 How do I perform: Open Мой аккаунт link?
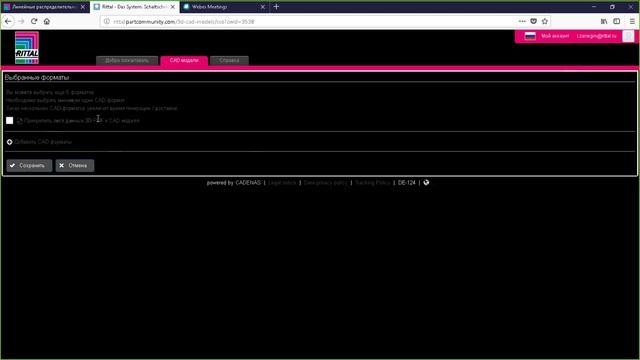(x=555, y=36)
